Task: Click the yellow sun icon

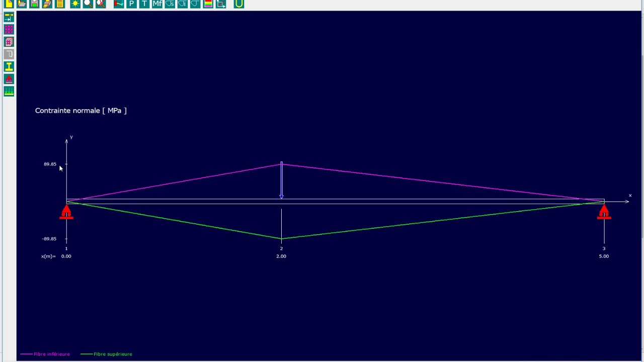Action: pyautogui.click(x=75, y=4)
